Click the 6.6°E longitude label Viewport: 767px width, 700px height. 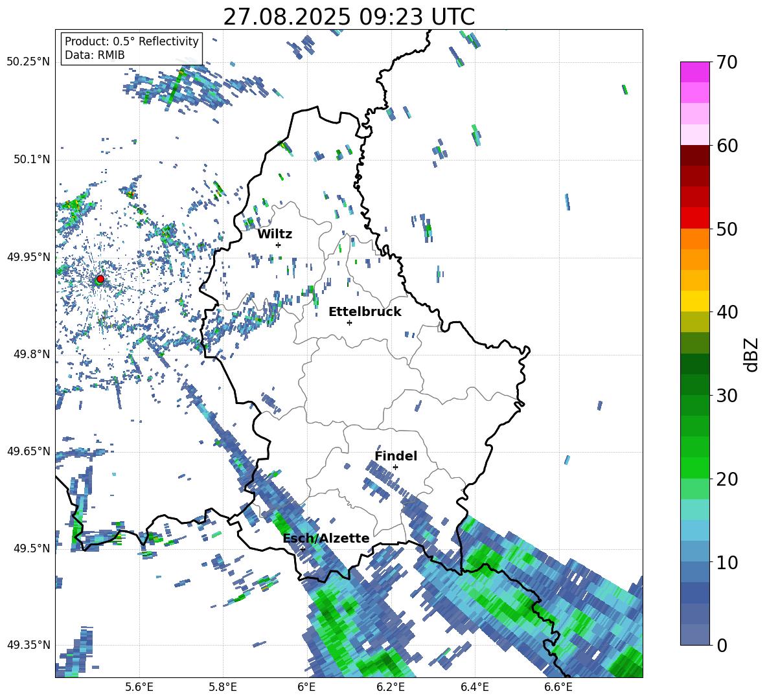point(558,688)
